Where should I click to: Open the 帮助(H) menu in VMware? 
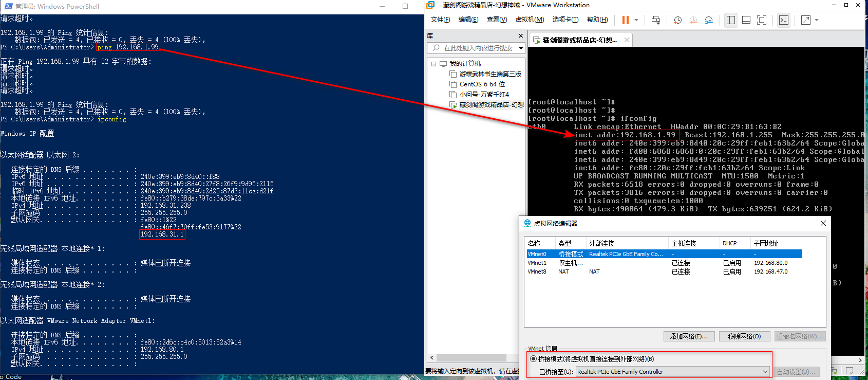coord(597,20)
